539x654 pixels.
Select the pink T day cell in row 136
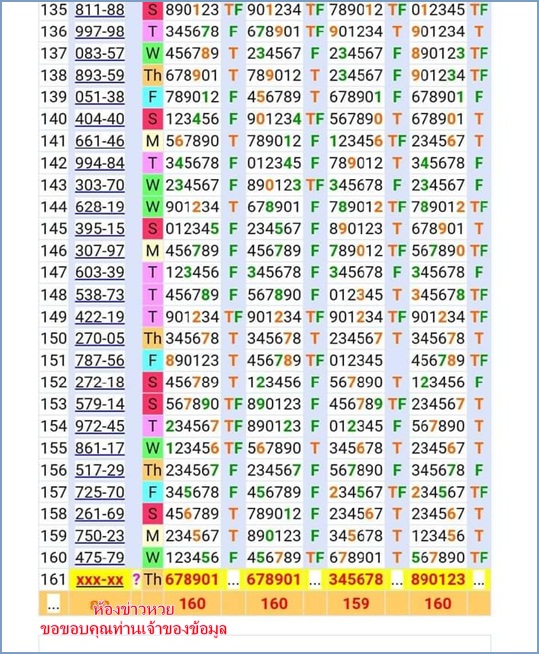153,32
